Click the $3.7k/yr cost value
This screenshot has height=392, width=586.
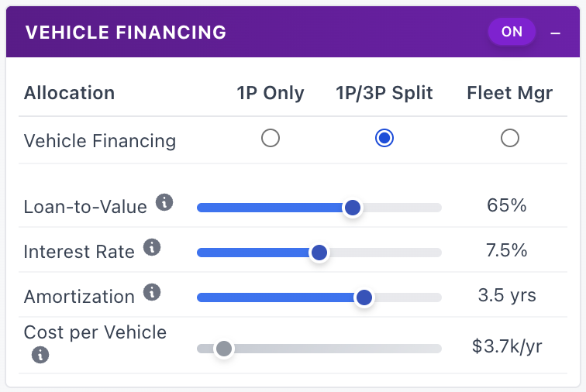(x=507, y=346)
